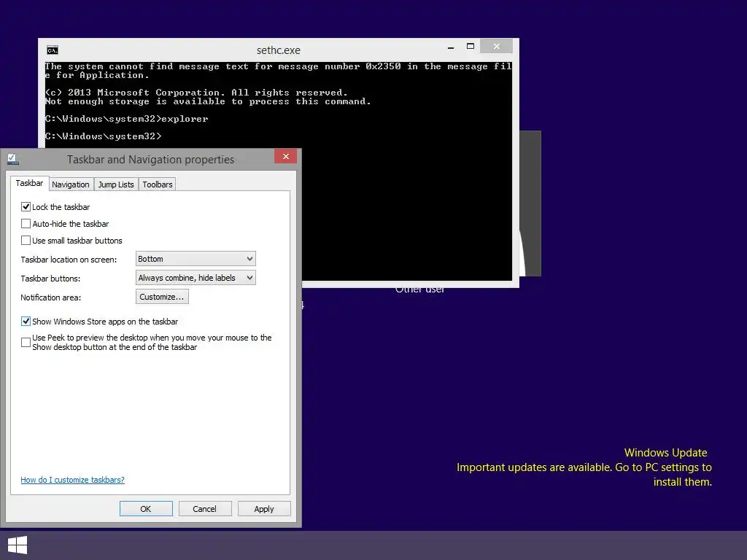Open How do I customize taskbars link

[72, 480]
